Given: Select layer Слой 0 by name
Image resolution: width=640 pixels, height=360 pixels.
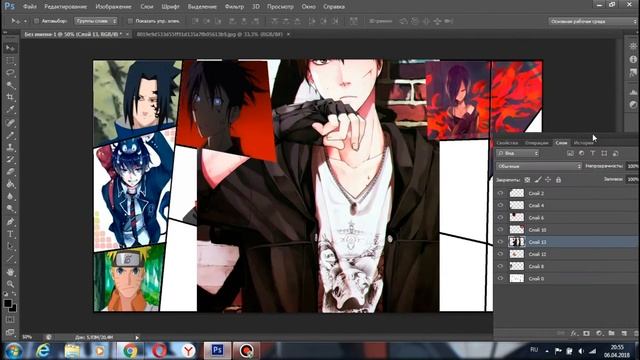Looking at the screenshot, I should coord(536,279).
